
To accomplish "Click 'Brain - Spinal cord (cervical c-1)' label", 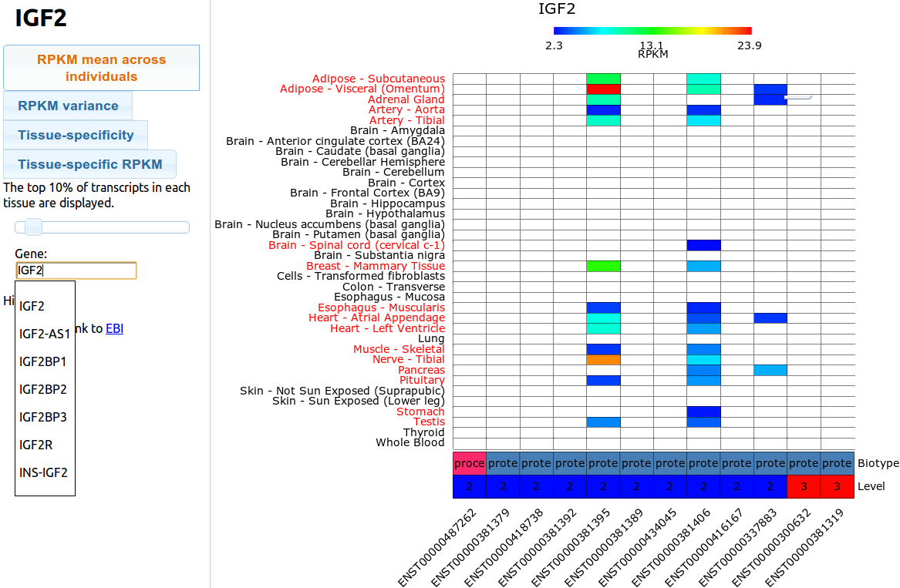I will pyautogui.click(x=356, y=245).
